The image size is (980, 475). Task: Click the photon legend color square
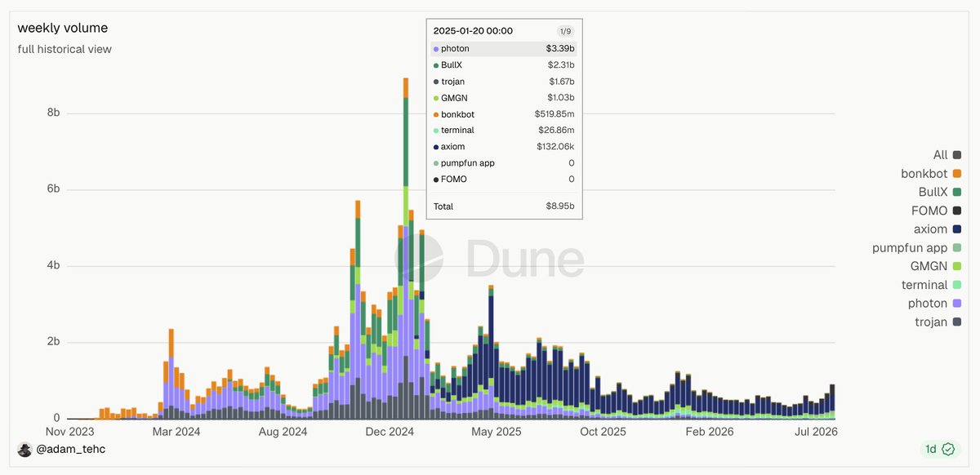tap(956, 304)
